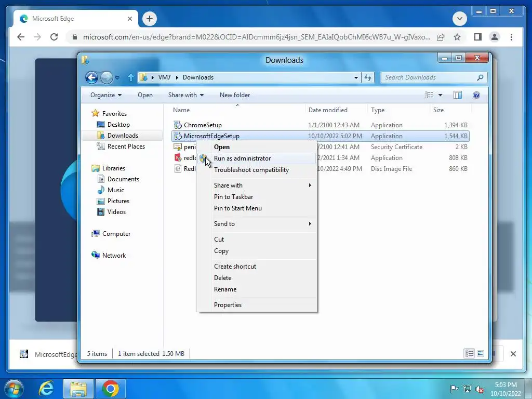This screenshot has height=399, width=532.
Task: Choose Create shortcut
Action: click(257, 267)
